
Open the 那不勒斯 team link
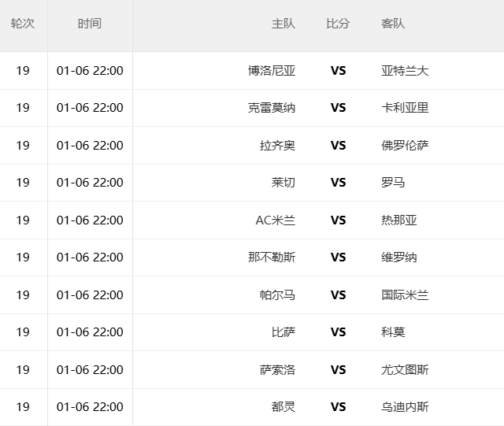(x=272, y=257)
